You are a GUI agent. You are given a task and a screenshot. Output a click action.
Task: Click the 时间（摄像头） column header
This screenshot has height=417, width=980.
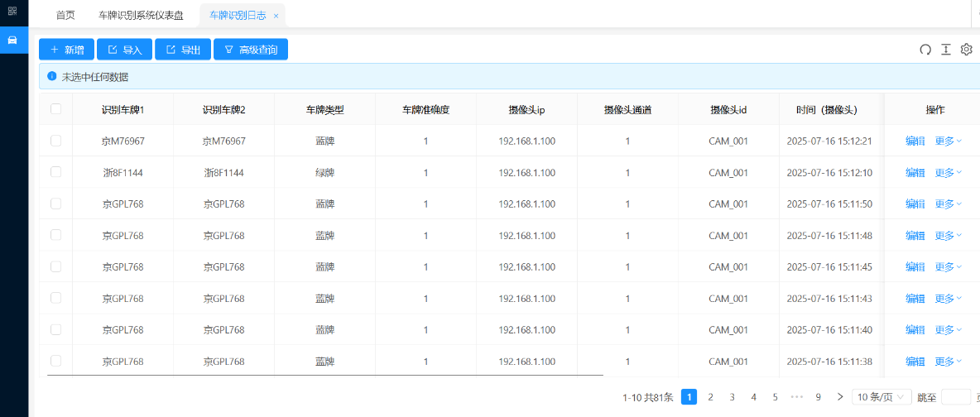pos(829,109)
